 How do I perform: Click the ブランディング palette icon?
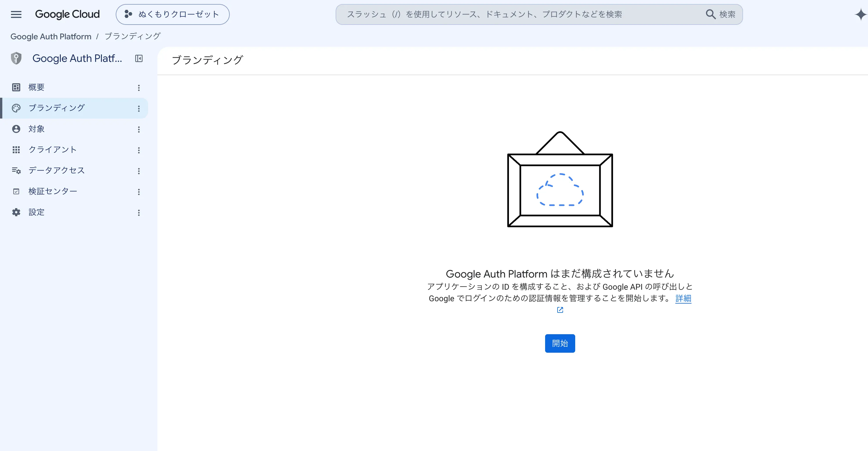tap(16, 108)
